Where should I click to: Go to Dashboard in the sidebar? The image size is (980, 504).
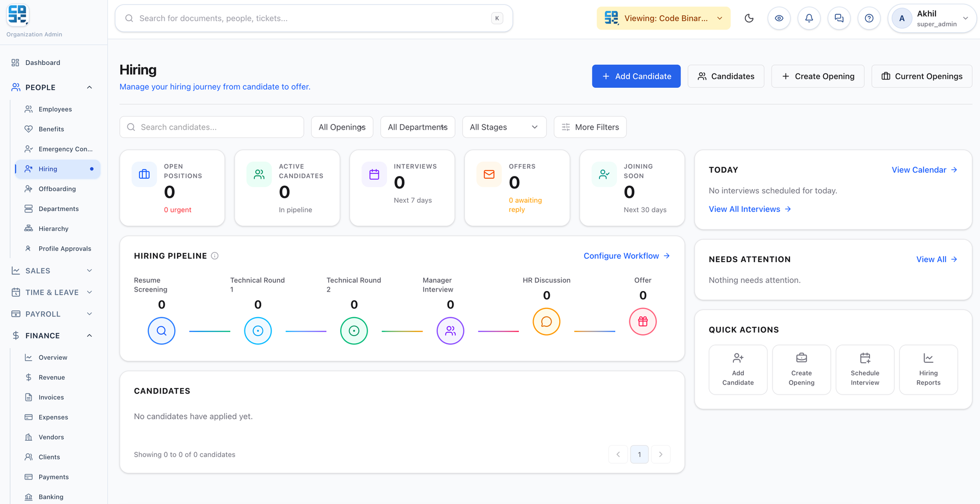(53, 63)
